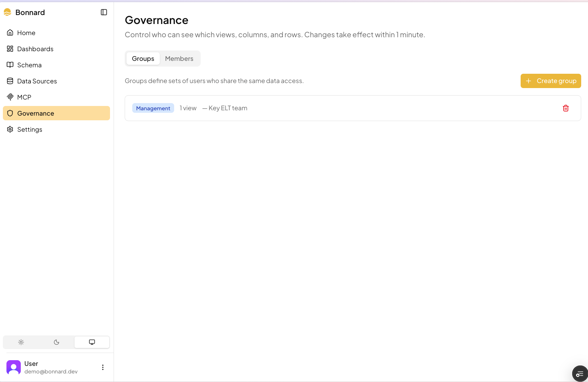Screen dimensions: 588x382
Task: Switch to the Members tab
Action: 179,58
